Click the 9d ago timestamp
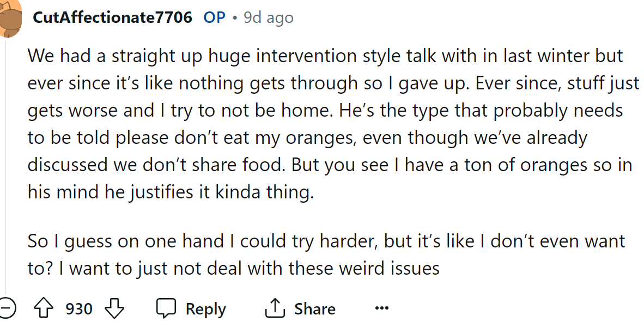Screen dimensions: 644x321 (268, 17)
